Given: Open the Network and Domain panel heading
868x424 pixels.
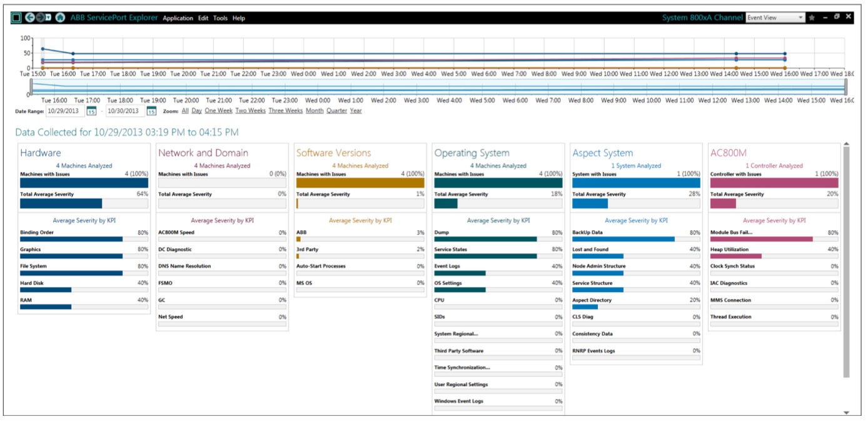Looking at the screenshot, I should [x=203, y=153].
